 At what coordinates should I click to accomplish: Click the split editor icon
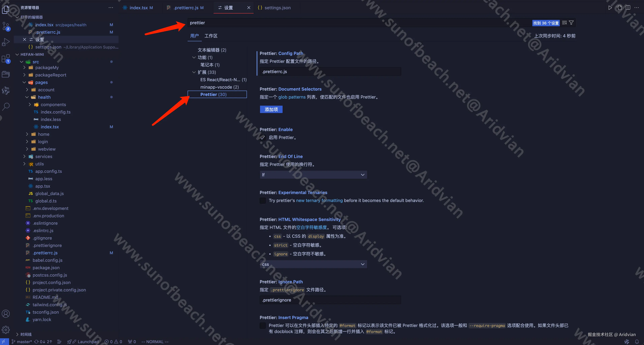[x=628, y=8]
